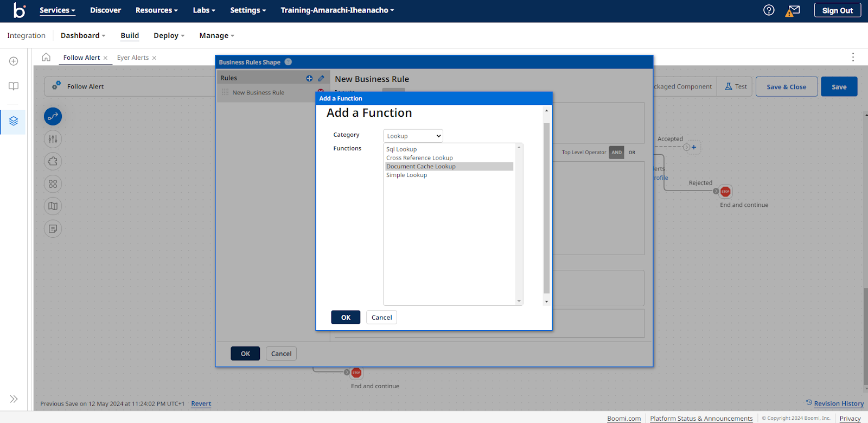Select the Logic shapes sliders icon

click(x=53, y=139)
